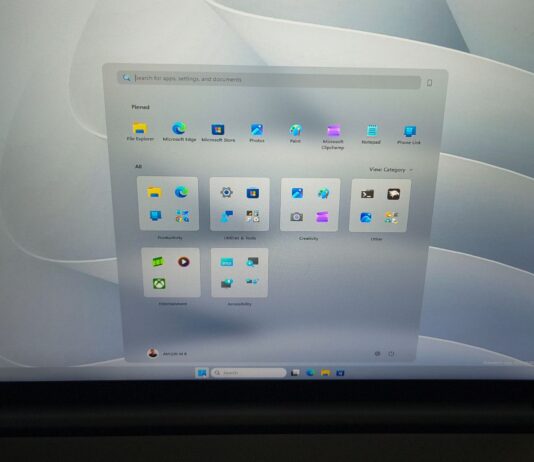Click the Productivity category label
The width and height of the screenshot is (534, 462).
point(170,238)
